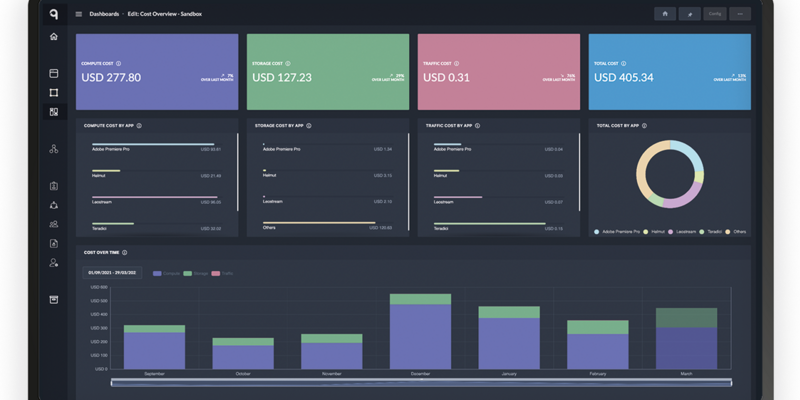Image resolution: width=800 pixels, height=400 pixels.
Task: Open the square frame icon in sidebar
Action: pos(54,92)
